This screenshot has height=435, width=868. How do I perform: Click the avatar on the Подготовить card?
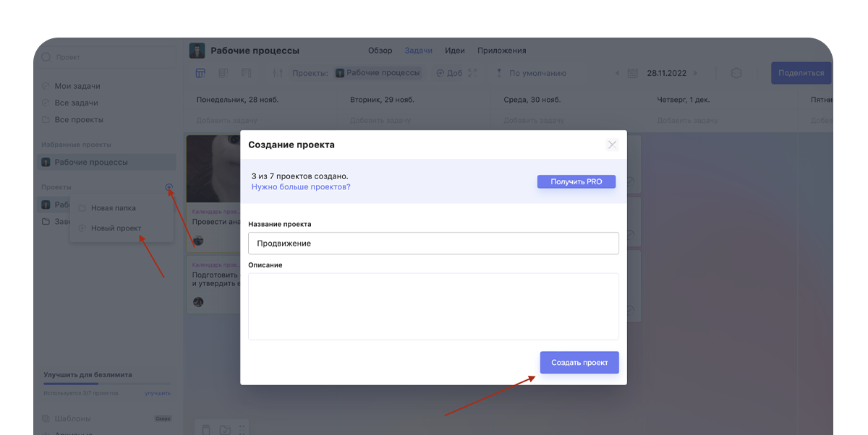(198, 302)
